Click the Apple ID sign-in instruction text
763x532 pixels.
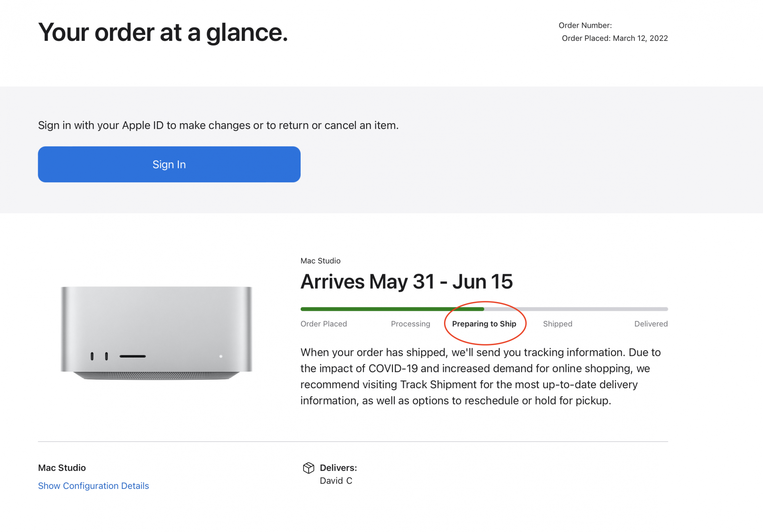(x=218, y=125)
